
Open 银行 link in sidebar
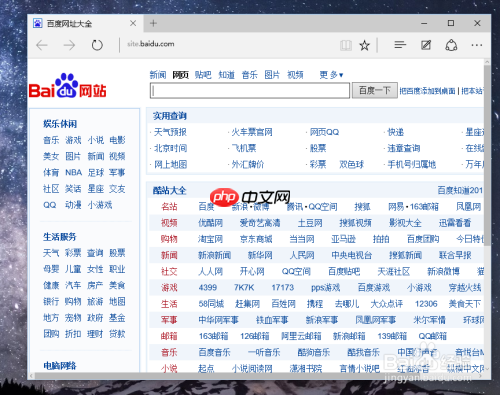point(51,301)
